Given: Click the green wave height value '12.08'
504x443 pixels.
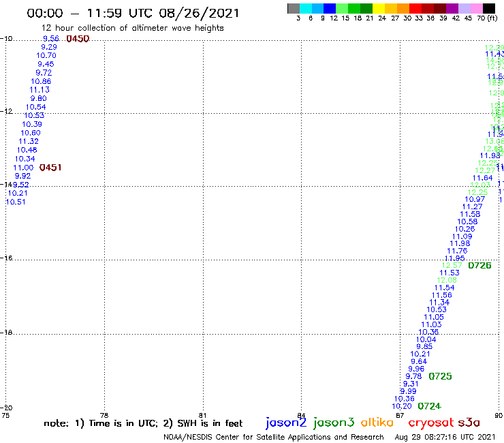Looking at the screenshot, I should click(447, 280).
